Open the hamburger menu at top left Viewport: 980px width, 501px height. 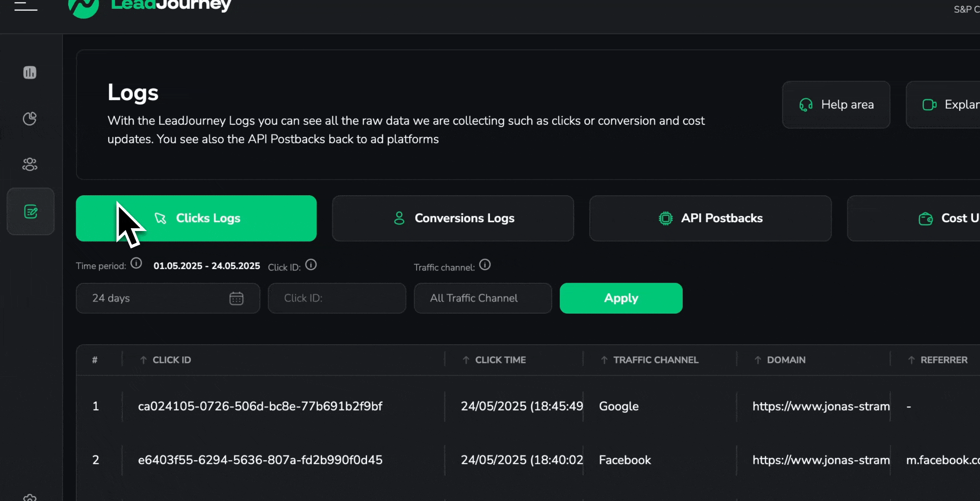pos(26,6)
